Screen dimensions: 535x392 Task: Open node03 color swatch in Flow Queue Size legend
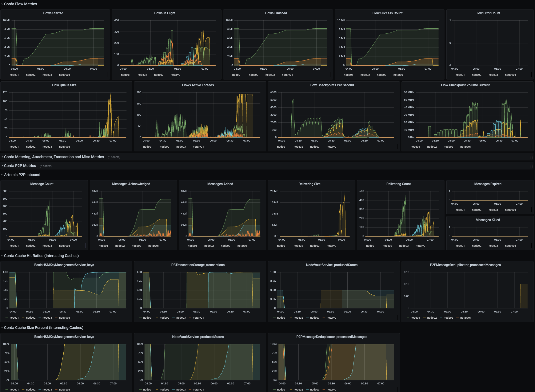[x=40, y=147]
